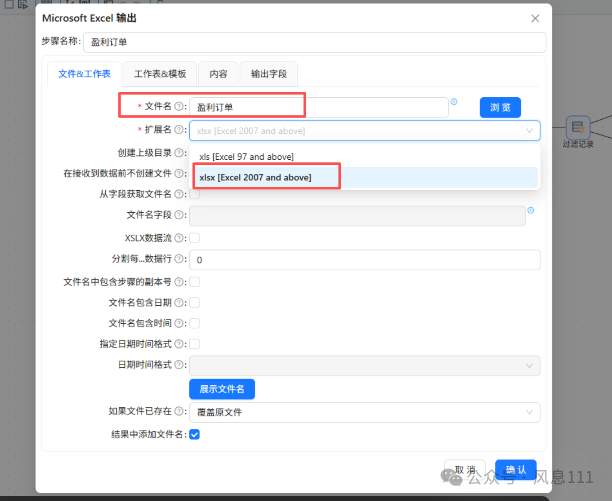Uncheck the 结果中添加文件名 checkbox
Screen dimensions: 612x501
pos(195,434)
